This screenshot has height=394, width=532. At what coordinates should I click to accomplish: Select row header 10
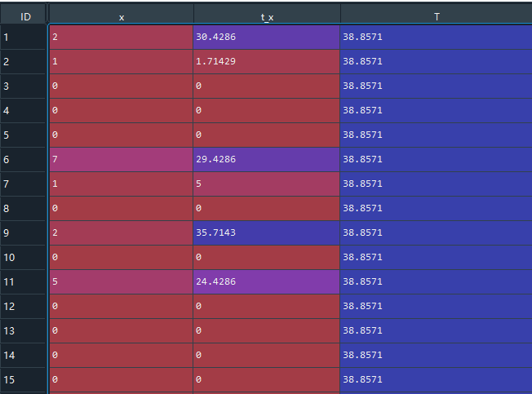(23, 257)
